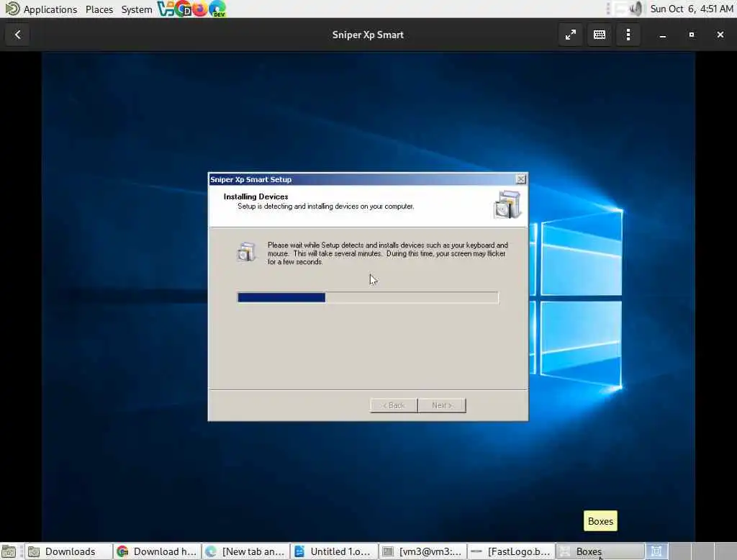Viewport: 737px width, 560px height.
Task: Click the Next button in setup
Action: click(442, 405)
